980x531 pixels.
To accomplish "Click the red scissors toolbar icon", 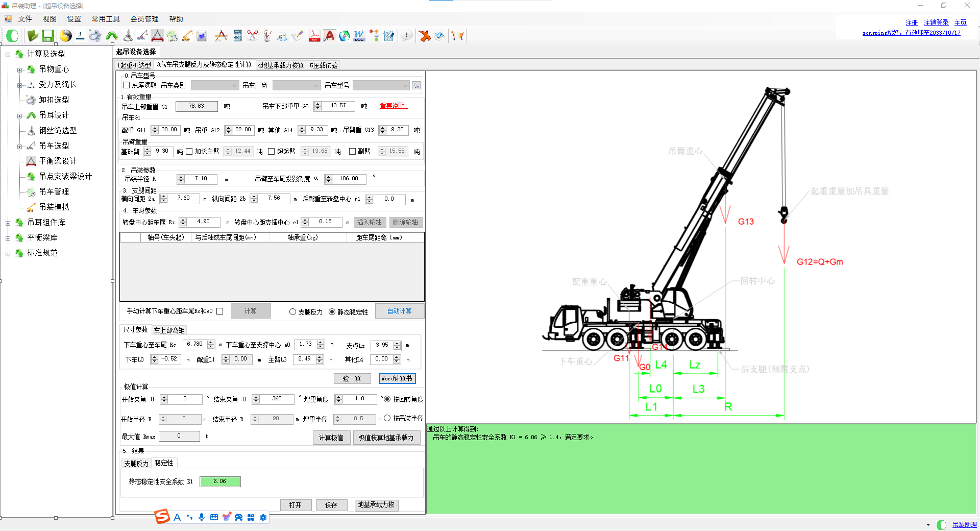I will [x=252, y=36].
